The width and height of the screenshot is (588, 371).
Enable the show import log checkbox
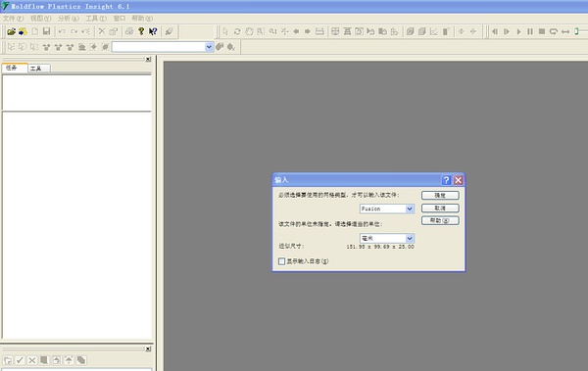pyautogui.click(x=281, y=261)
